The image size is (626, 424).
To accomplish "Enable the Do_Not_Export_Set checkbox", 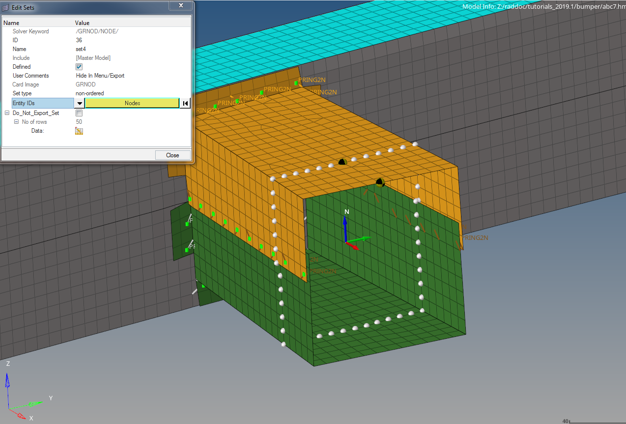I will pyautogui.click(x=79, y=113).
